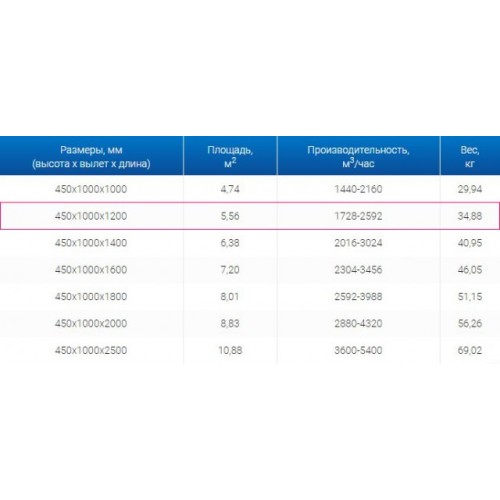This screenshot has height=500, width=500.
Task: Click the Площадь, м² column header
Action: [230, 156]
